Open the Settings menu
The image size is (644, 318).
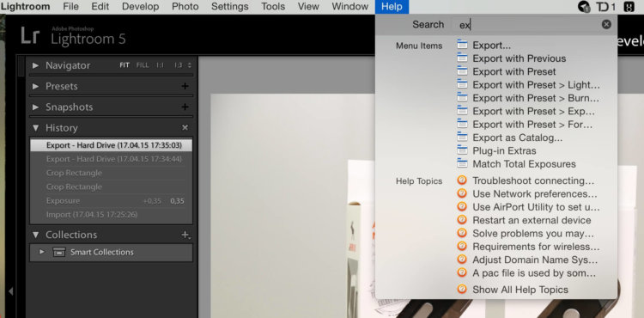pyautogui.click(x=229, y=7)
